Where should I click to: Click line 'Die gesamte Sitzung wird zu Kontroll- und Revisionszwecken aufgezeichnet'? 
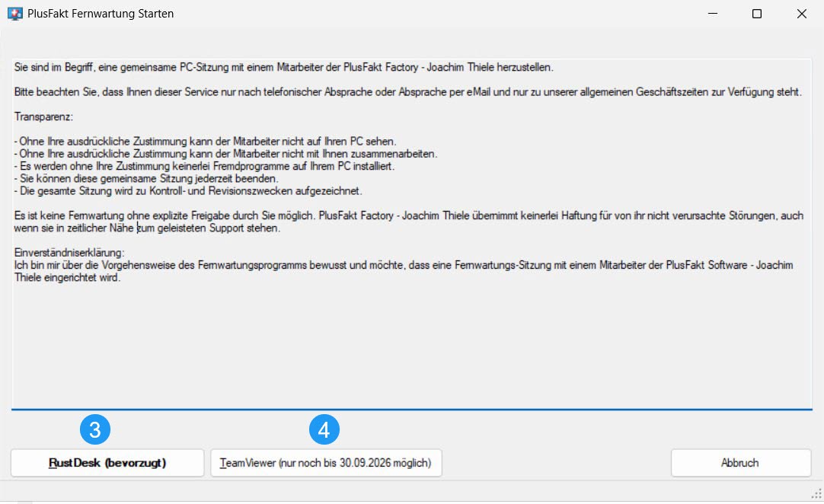point(188,191)
